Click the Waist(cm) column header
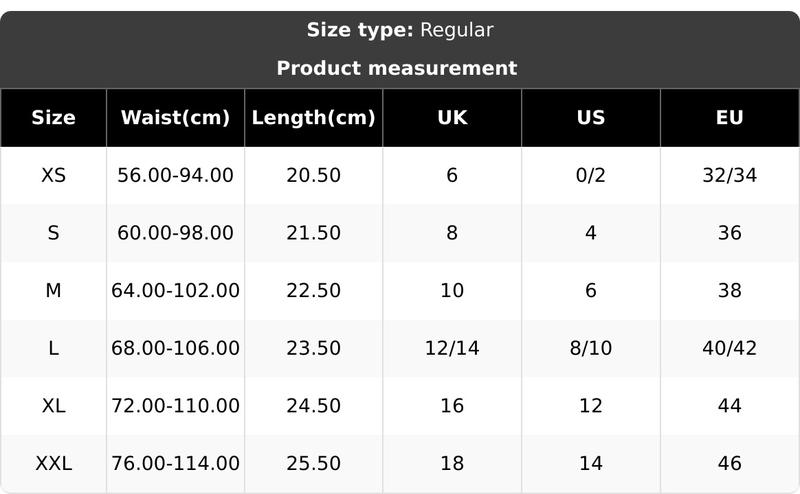The height and width of the screenshot is (494, 800). coord(175,117)
